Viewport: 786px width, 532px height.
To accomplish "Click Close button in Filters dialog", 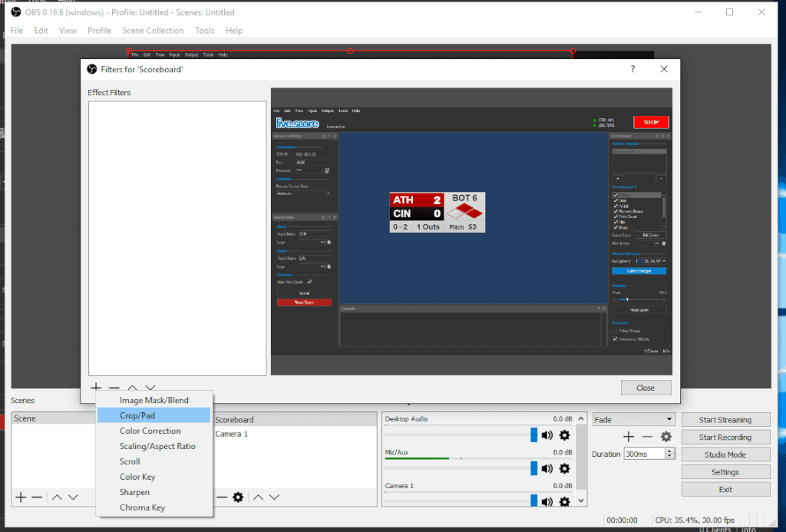I will [646, 388].
